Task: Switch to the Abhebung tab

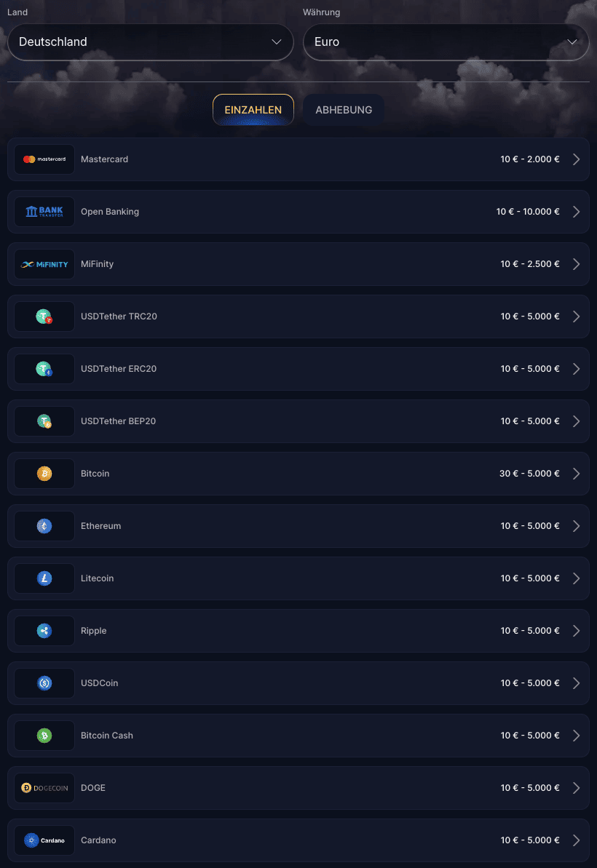Action: [344, 110]
